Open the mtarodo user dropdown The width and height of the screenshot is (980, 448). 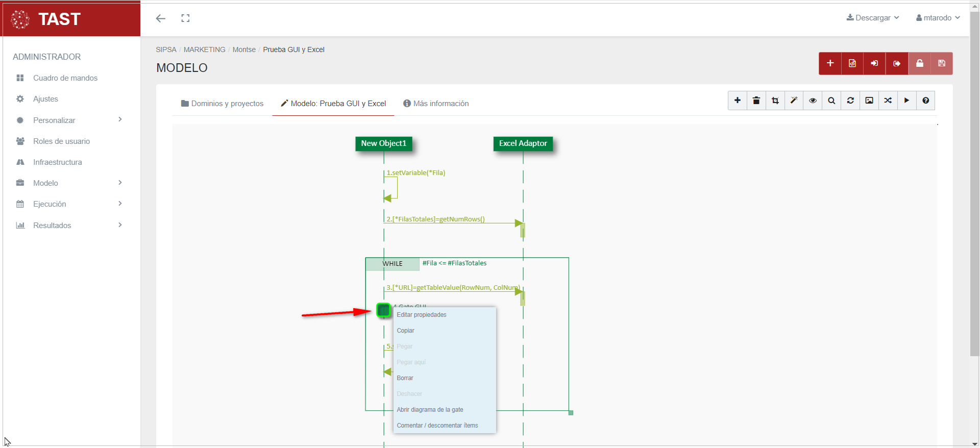[938, 18]
